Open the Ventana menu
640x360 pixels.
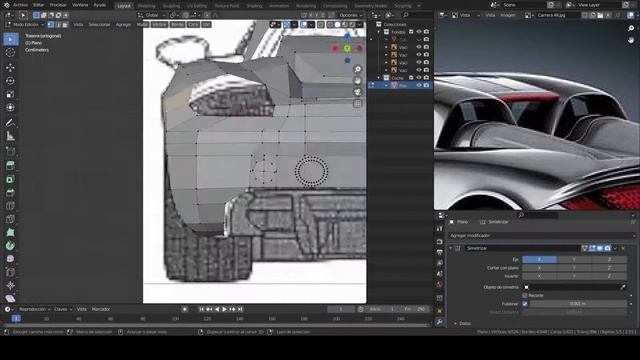click(x=80, y=5)
